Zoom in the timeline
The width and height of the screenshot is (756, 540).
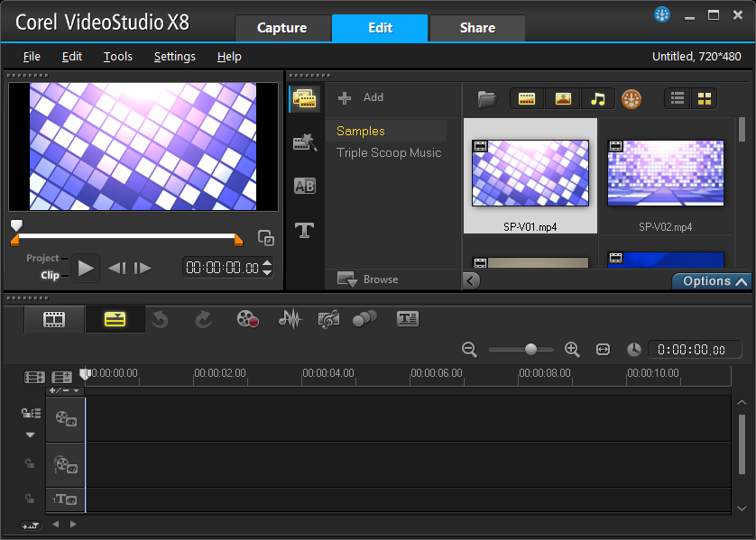[x=572, y=349]
